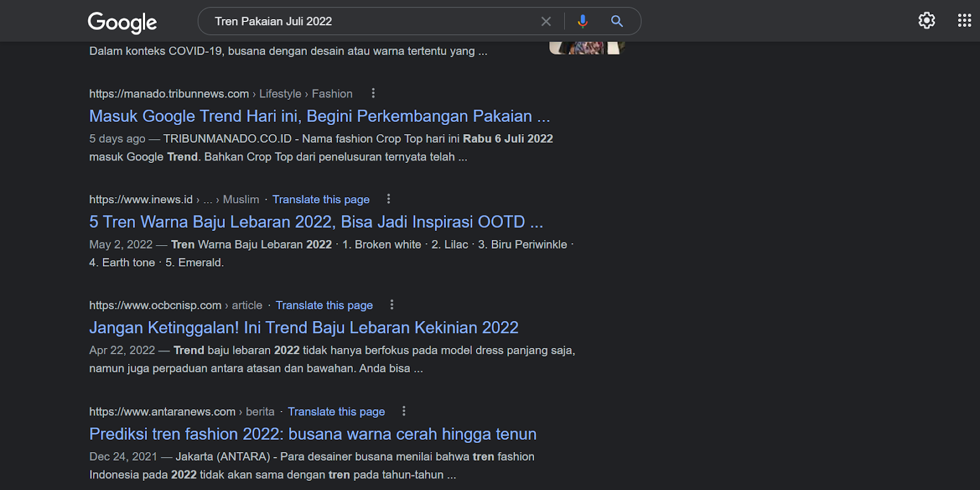Click 'Indonesia pada 2022 tidak akan sama' line
This screenshot has height=490, width=980.
pos(273,475)
